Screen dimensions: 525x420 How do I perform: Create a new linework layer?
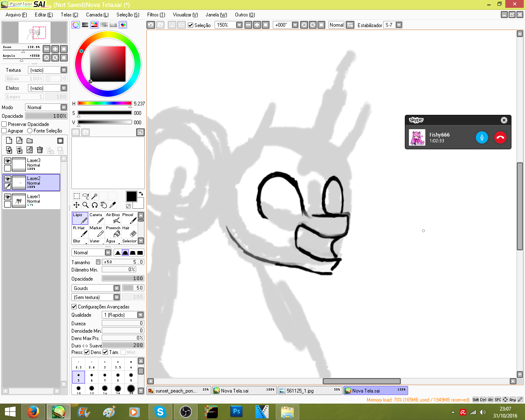(x=19, y=141)
